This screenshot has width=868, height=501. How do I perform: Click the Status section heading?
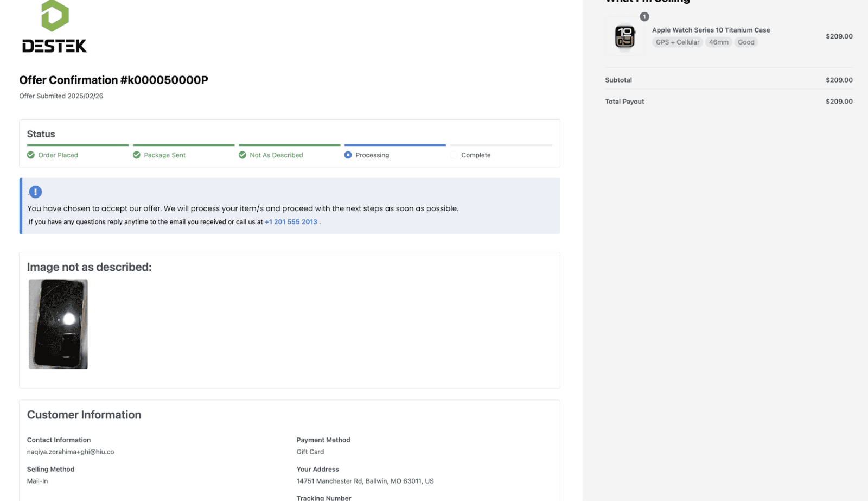(x=41, y=134)
